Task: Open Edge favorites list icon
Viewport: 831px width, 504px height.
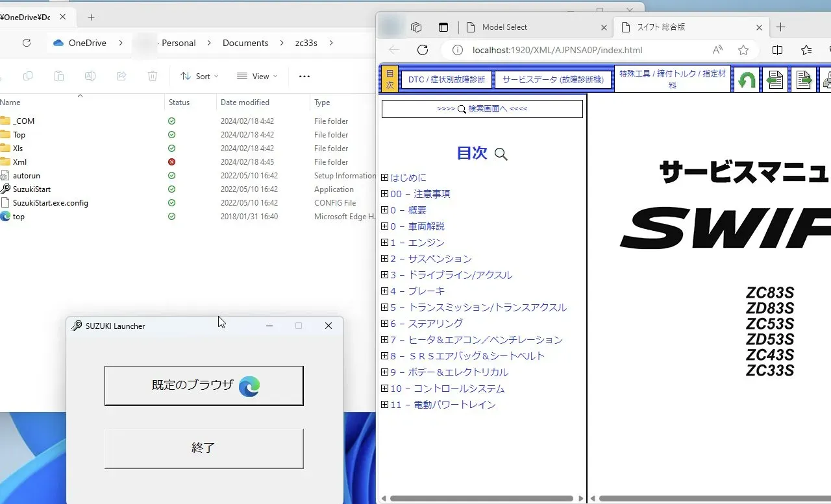Action: 806,50
